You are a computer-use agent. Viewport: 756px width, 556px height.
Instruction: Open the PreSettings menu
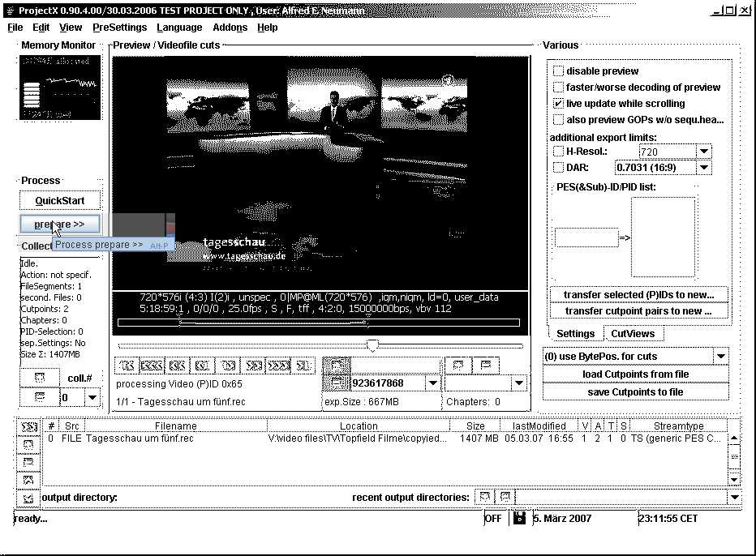point(119,28)
